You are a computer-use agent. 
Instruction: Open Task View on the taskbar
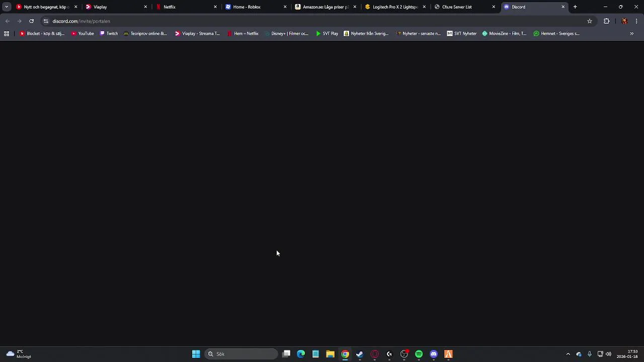pos(286,354)
